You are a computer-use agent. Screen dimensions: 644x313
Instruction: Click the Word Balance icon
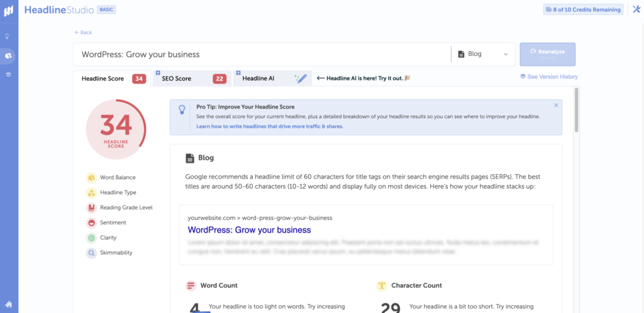point(91,177)
